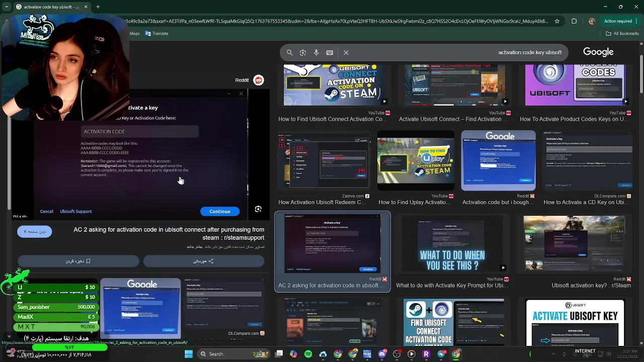The image size is (644, 362).
Task: Click the Google logo
Action: (x=598, y=52)
